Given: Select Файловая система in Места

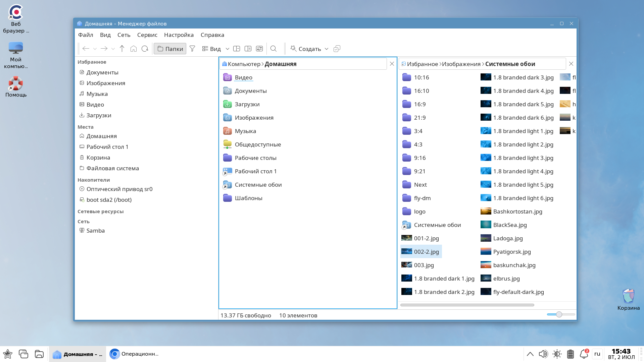Looking at the screenshot, I should pyautogui.click(x=112, y=168).
